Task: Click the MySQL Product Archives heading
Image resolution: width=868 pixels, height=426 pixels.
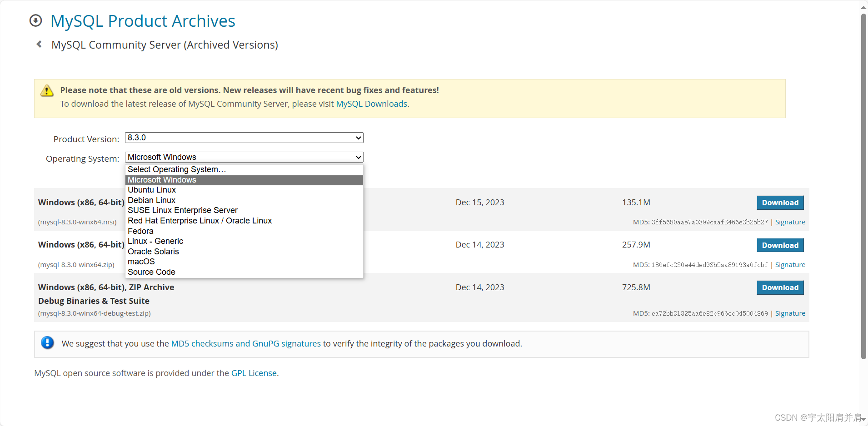Action: (143, 21)
